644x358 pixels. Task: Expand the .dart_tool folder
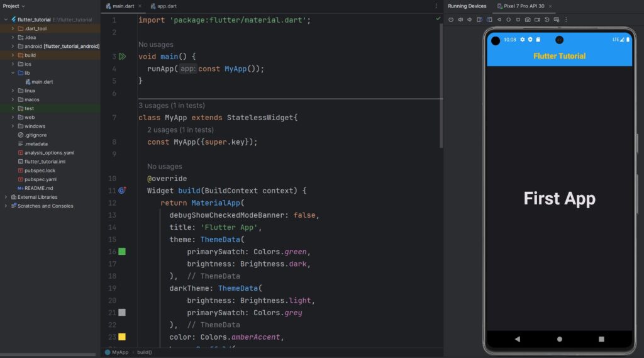(x=13, y=28)
